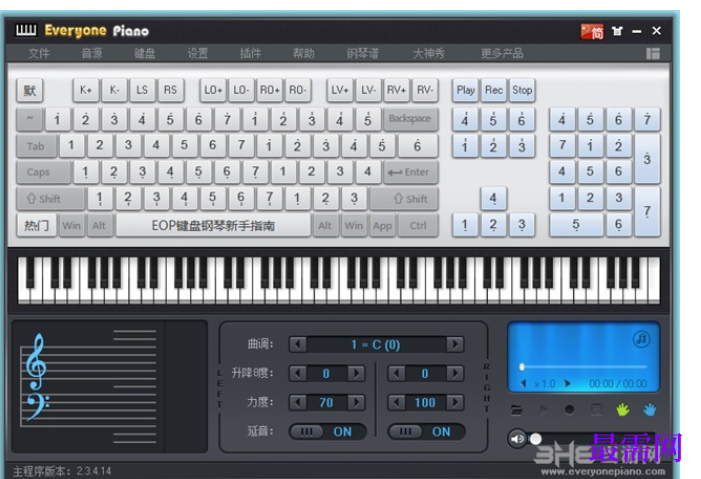Click the playback progress slider handle

click(522, 367)
